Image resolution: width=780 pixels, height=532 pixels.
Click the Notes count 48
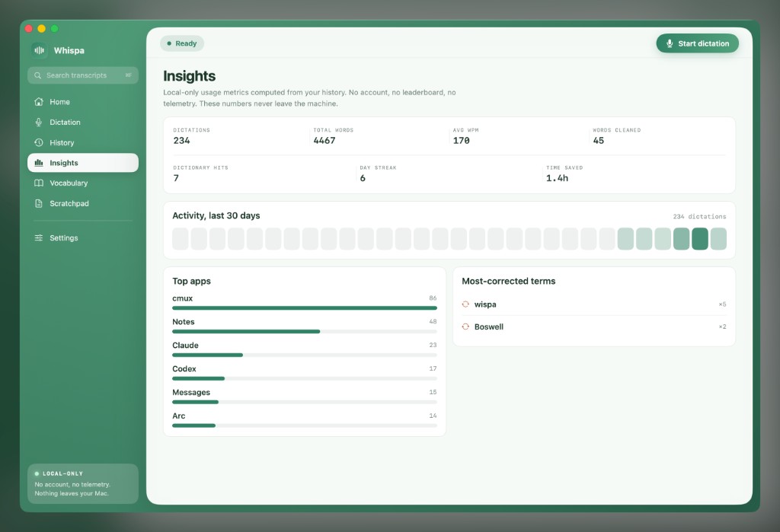pyautogui.click(x=433, y=322)
